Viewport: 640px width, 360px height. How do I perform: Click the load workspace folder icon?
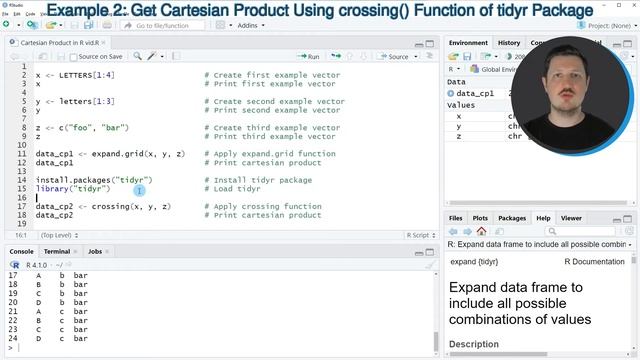point(453,56)
